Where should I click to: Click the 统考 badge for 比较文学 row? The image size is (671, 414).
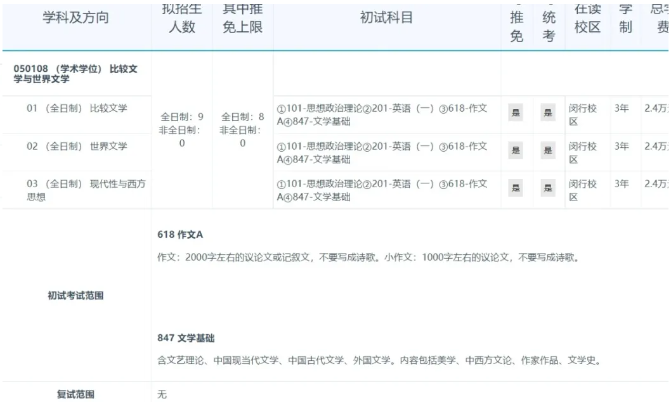[x=548, y=113]
